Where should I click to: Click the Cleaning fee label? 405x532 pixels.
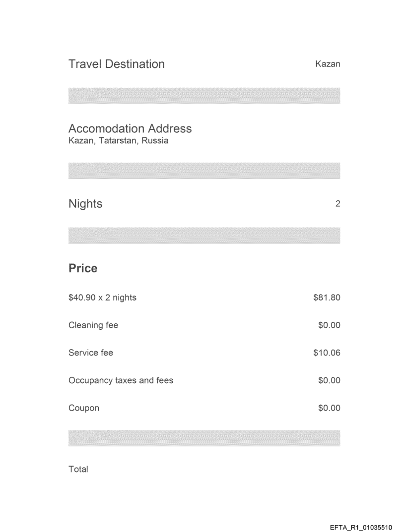[x=93, y=325]
